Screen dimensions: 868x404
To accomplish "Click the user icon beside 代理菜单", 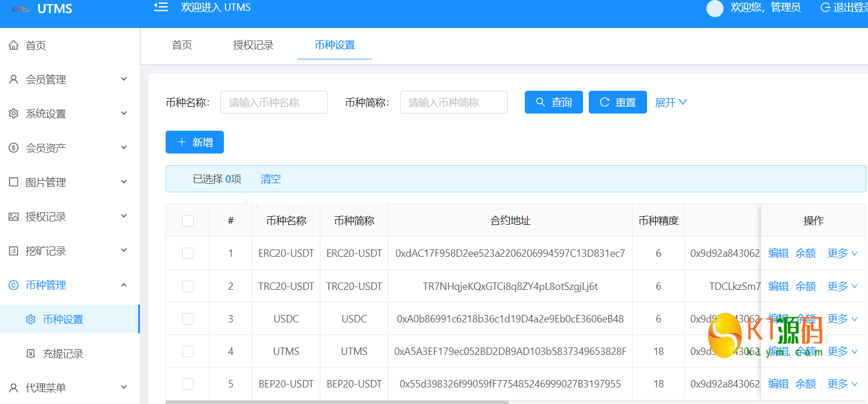I will coord(14,387).
